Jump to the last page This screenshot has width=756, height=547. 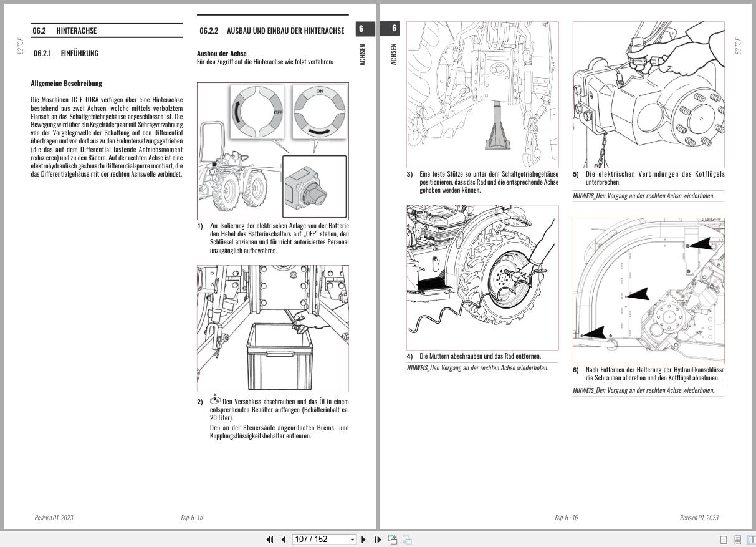point(378,540)
